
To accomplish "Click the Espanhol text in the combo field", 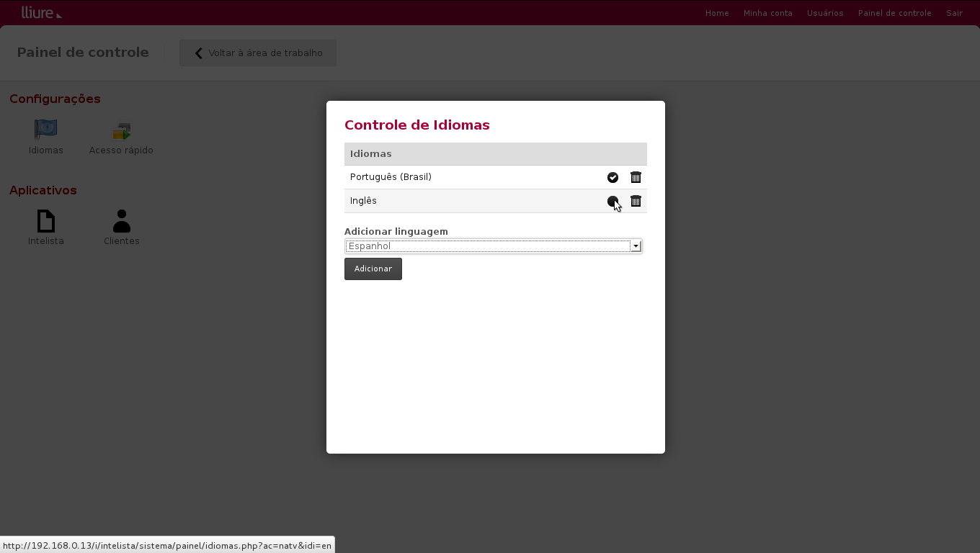I will [370, 246].
